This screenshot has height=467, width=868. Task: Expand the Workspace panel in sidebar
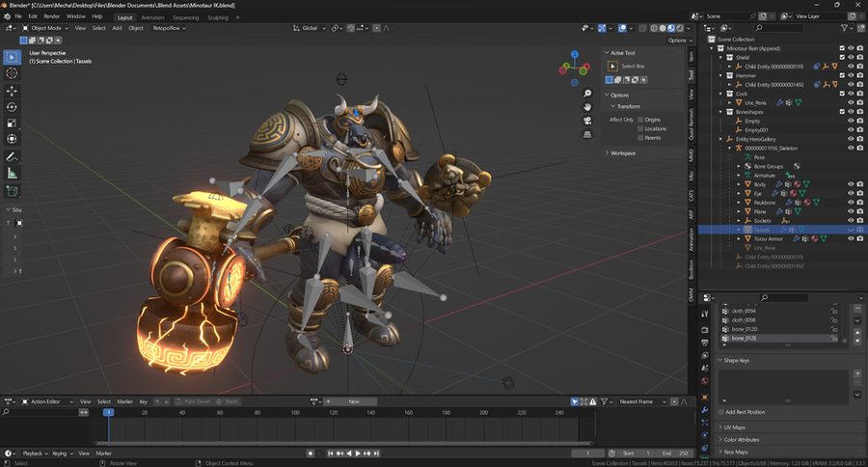(x=623, y=152)
